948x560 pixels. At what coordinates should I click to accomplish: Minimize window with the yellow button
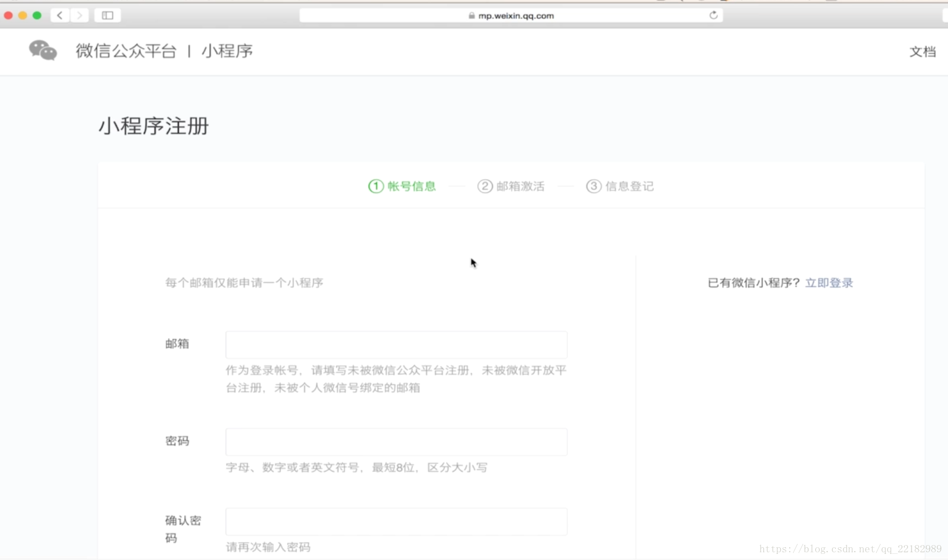pos(23,15)
